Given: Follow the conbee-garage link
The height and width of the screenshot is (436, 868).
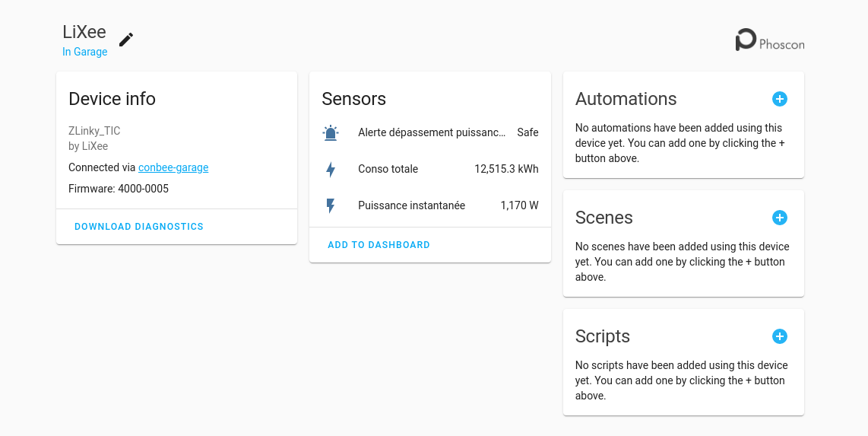Looking at the screenshot, I should click(173, 167).
